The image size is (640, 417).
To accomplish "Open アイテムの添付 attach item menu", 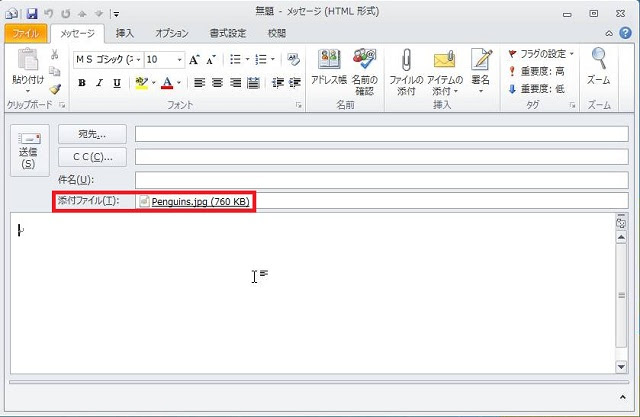I will coord(444,72).
